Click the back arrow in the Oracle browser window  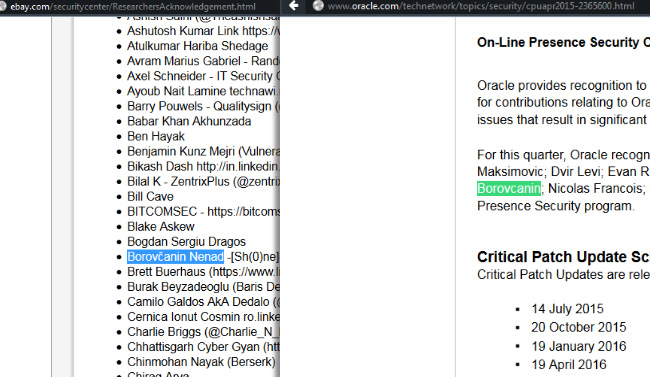pyautogui.click(x=294, y=6)
